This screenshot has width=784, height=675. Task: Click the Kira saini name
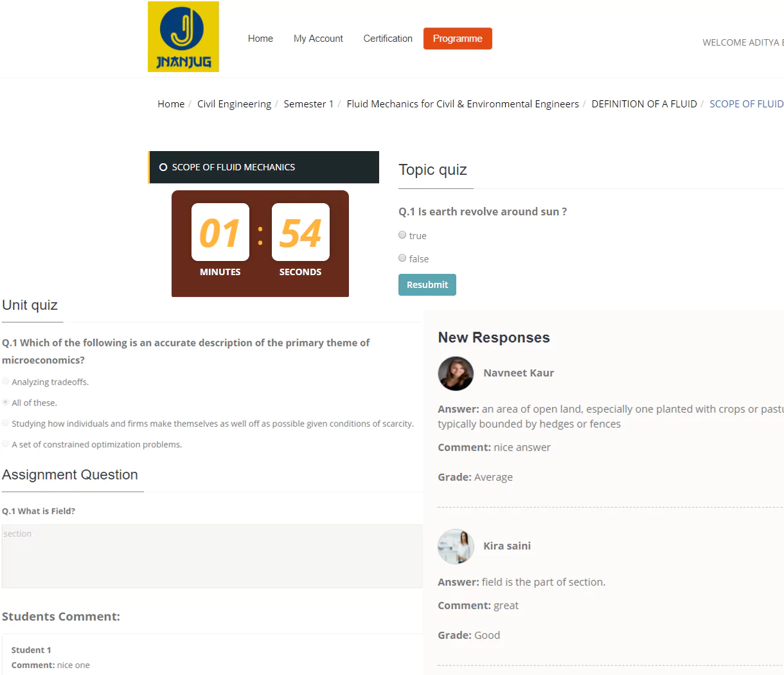507,546
